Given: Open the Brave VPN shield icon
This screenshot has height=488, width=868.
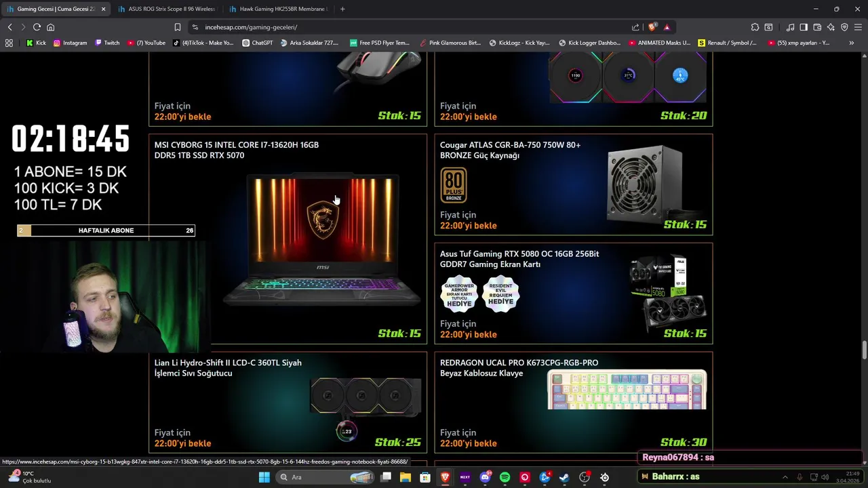Looking at the screenshot, I should 844,27.
